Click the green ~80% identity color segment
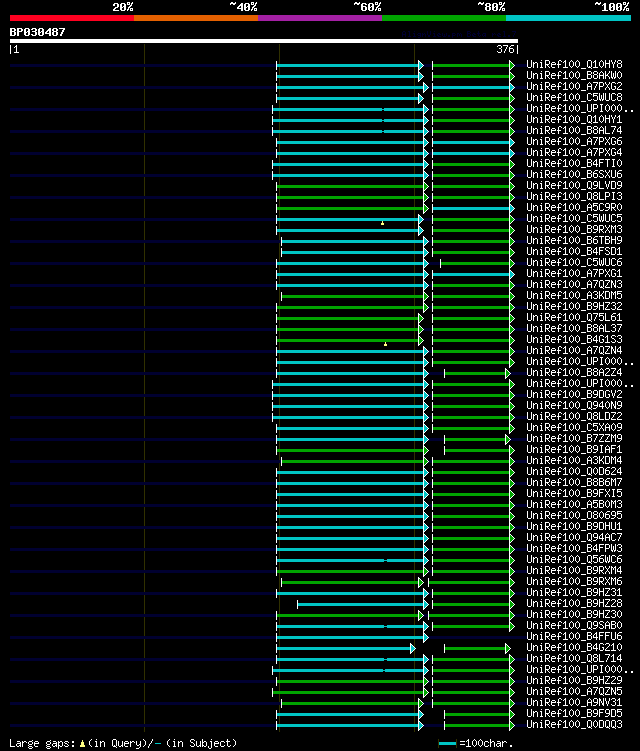The height and width of the screenshot is (751, 640). click(x=444, y=18)
